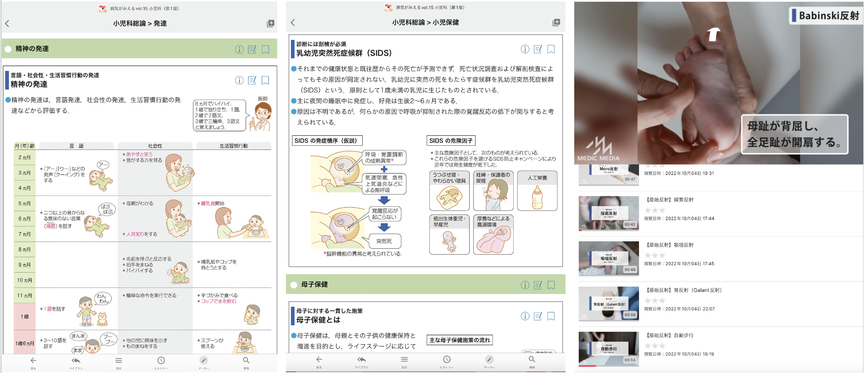
Task: Tap 戻る back arrow in middle pane toolbar
Action: [x=319, y=362]
